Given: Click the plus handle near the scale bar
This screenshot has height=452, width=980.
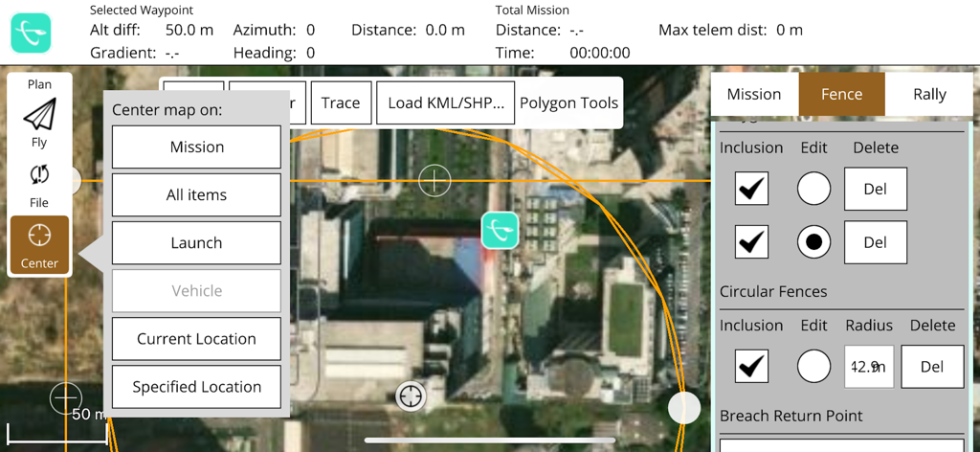Looking at the screenshot, I should pyautogui.click(x=66, y=398).
